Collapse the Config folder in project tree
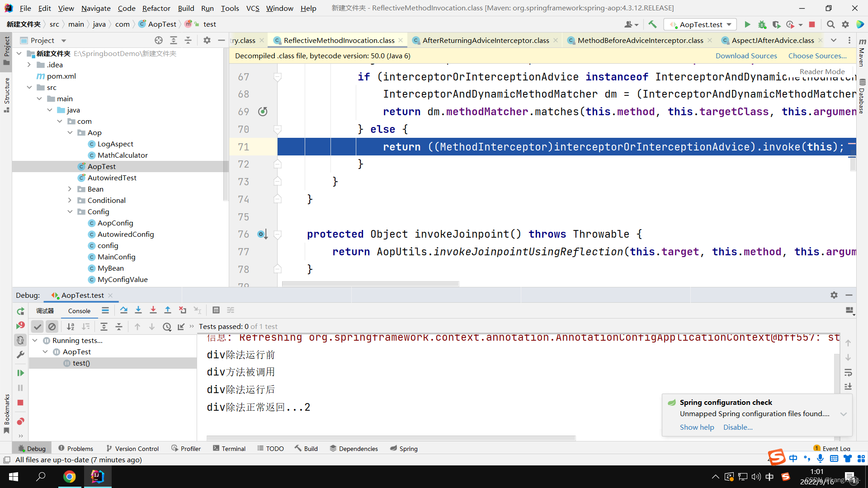Viewport: 868px width, 488px height. (70, 211)
